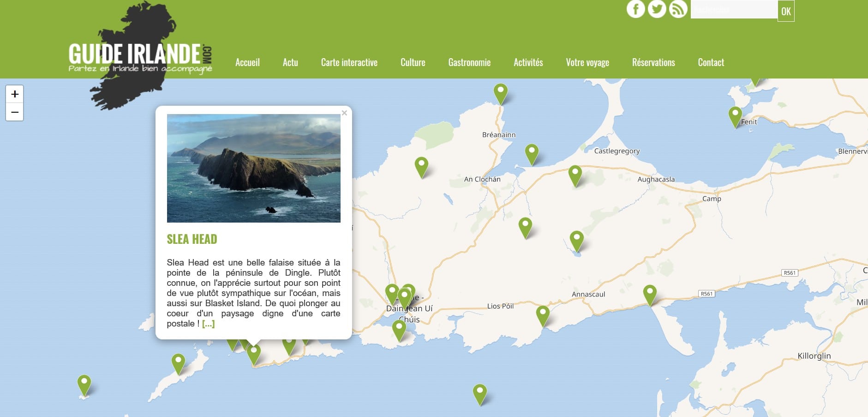This screenshot has width=868, height=417.
Task: Navigate to Réservations page
Action: 653,63
